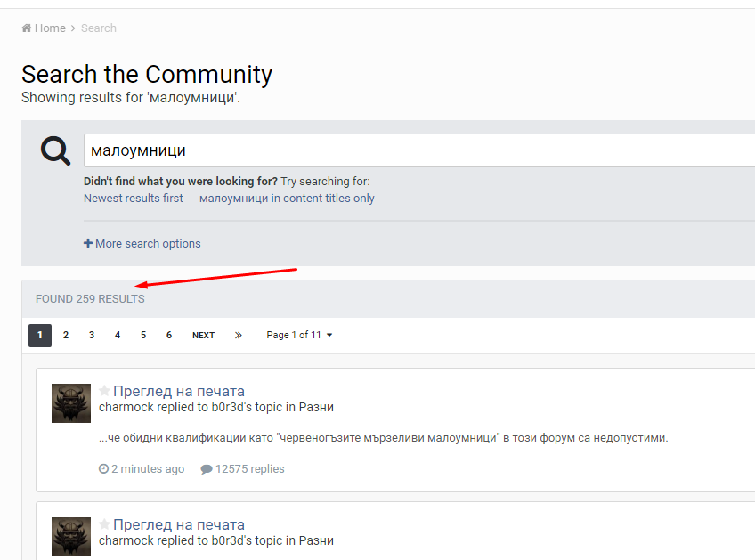The image size is (755, 560).
Task: Click the clock icon by 2 minutes ago
Action: point(103,468)
